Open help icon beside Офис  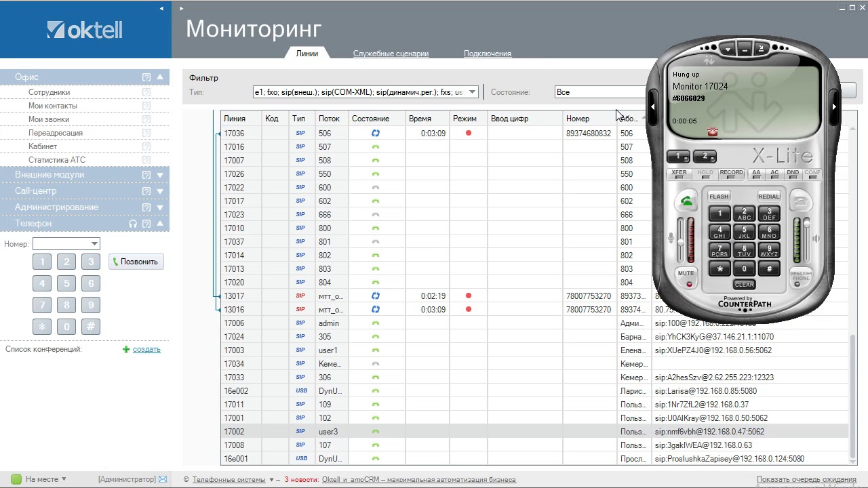pyautogui.click(x=146, y=77)
